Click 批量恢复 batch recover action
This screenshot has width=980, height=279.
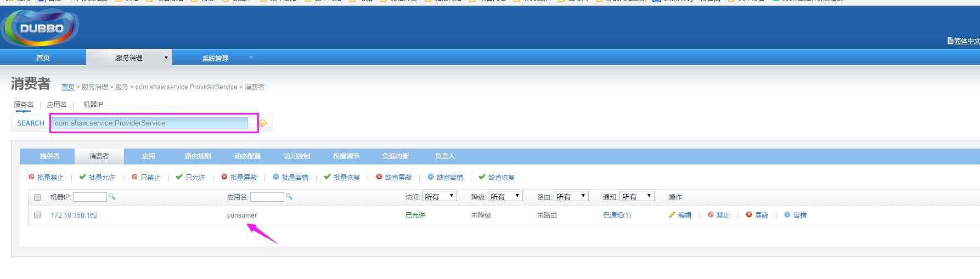347,178
